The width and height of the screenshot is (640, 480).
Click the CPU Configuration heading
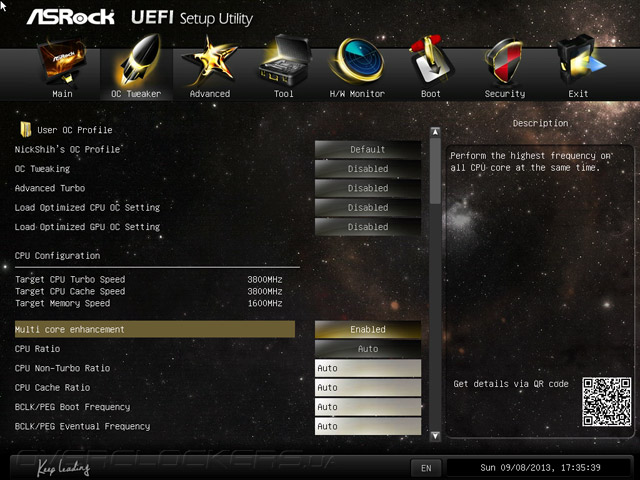pos(58,256)
